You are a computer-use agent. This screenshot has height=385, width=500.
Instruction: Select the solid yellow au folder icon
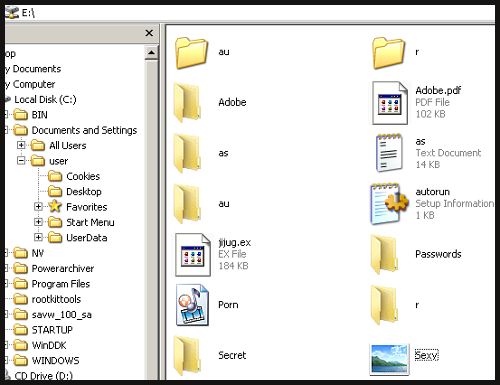click(192, 53)
